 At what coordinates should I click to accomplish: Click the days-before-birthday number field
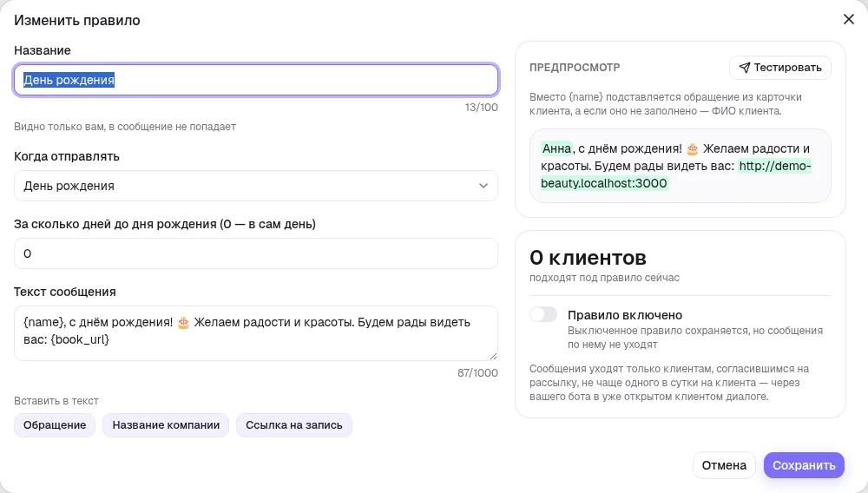256,253
